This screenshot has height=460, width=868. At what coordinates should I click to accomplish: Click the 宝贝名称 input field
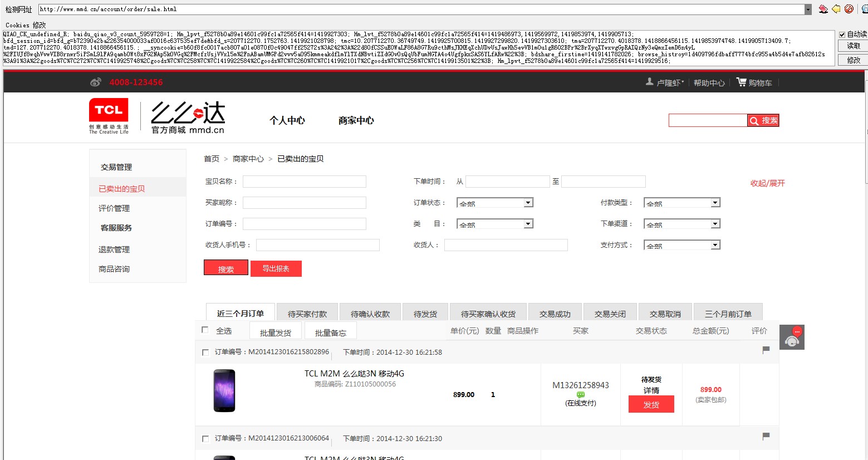305,182
